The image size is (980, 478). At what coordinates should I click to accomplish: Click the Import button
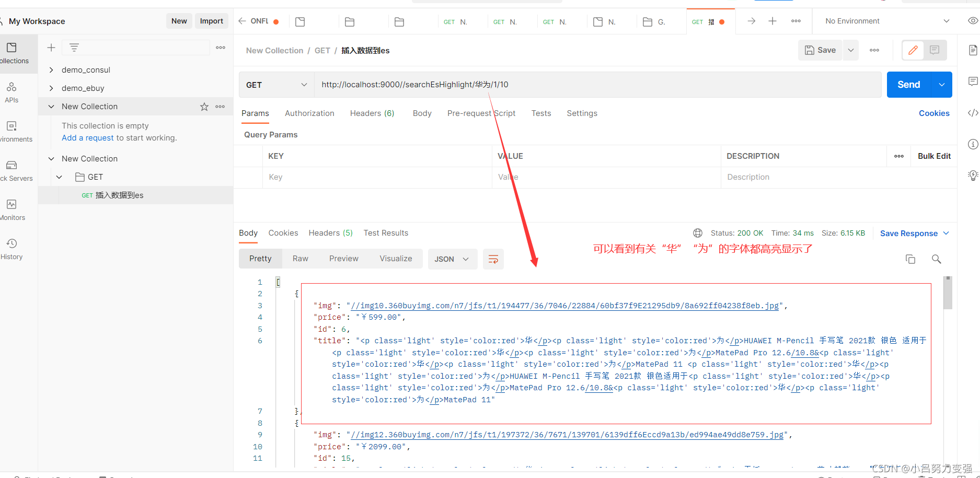(x=212, y=21)
